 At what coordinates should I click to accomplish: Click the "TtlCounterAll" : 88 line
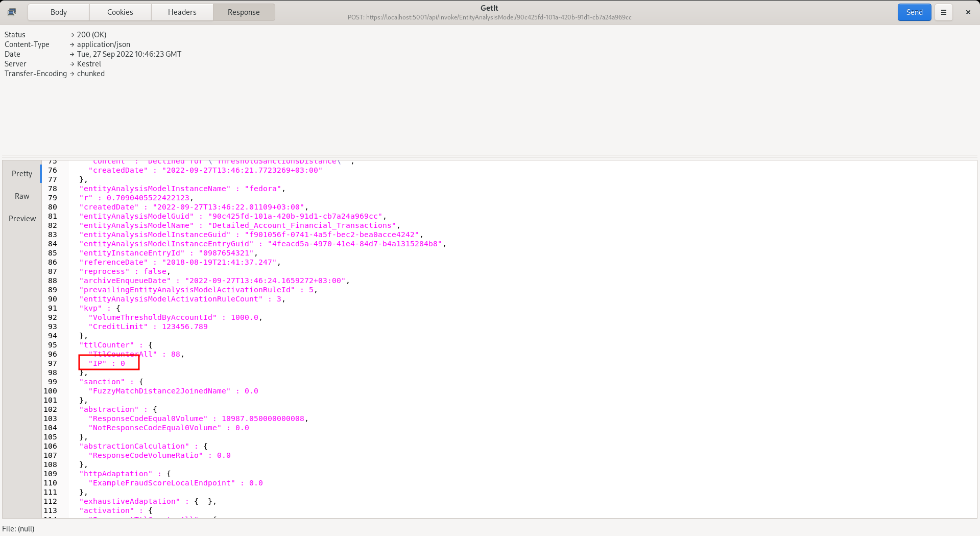pyautogui.click(x=136, y=354)
